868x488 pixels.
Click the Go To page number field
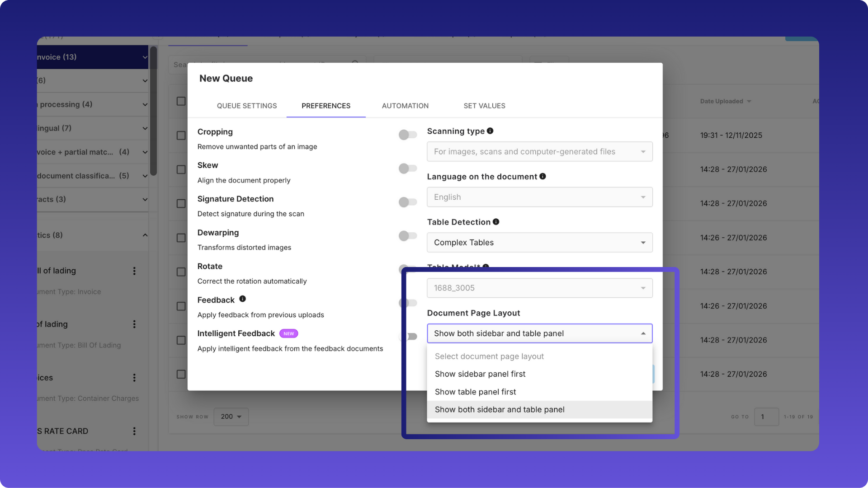[766, 417]
